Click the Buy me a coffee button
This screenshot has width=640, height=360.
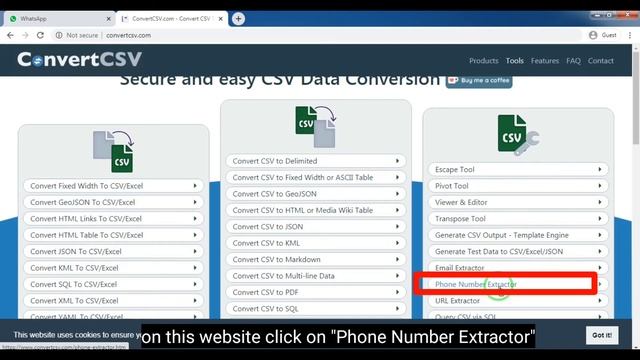tap(479, 81)
